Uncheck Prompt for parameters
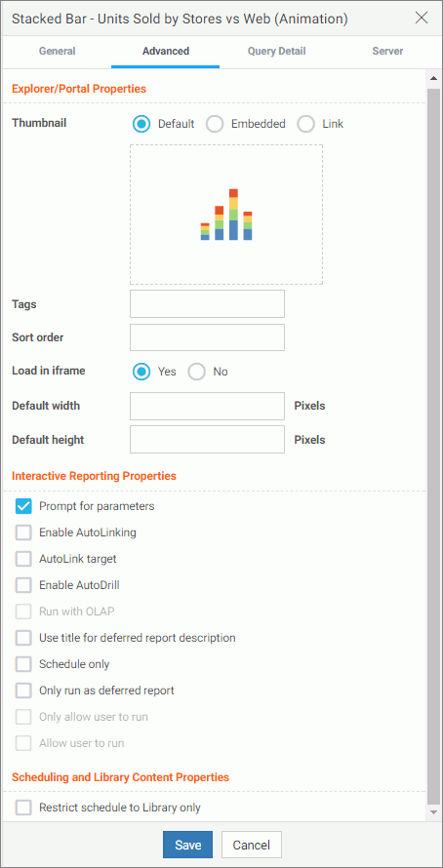This screenshot has height=868, width=443. point(23,506)
